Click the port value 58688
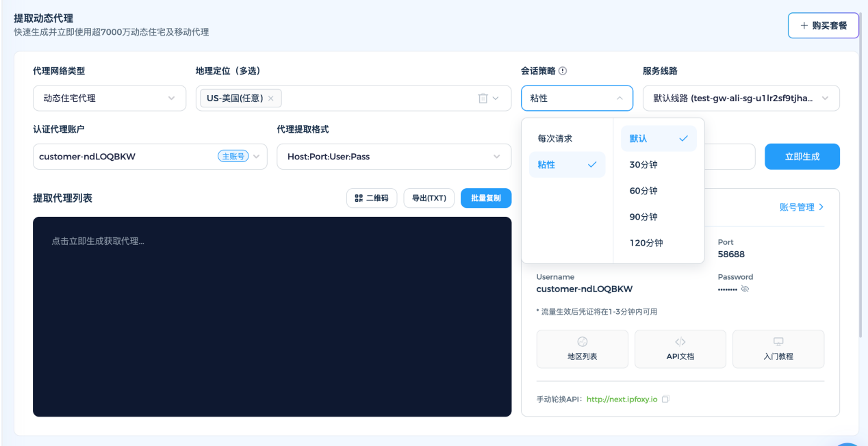The height and width of the screenshot is (446, 868). pyautogui.click(x=731, y=254)
